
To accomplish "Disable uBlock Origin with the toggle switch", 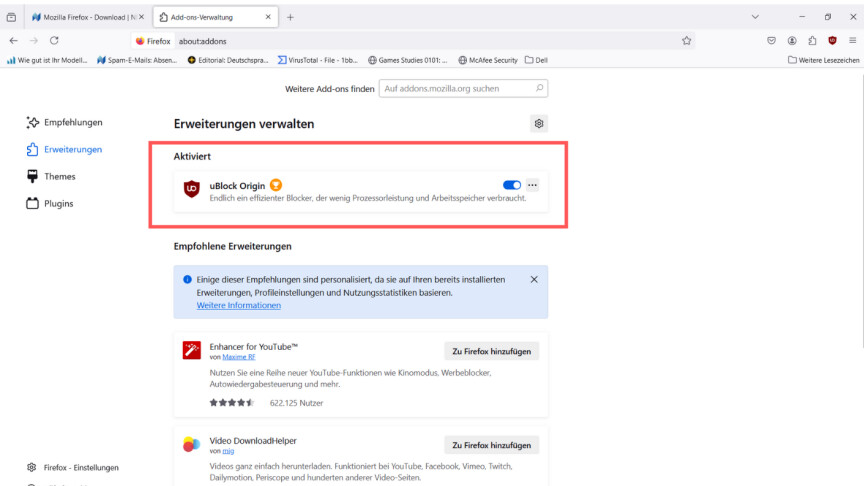I will [512, 185].
